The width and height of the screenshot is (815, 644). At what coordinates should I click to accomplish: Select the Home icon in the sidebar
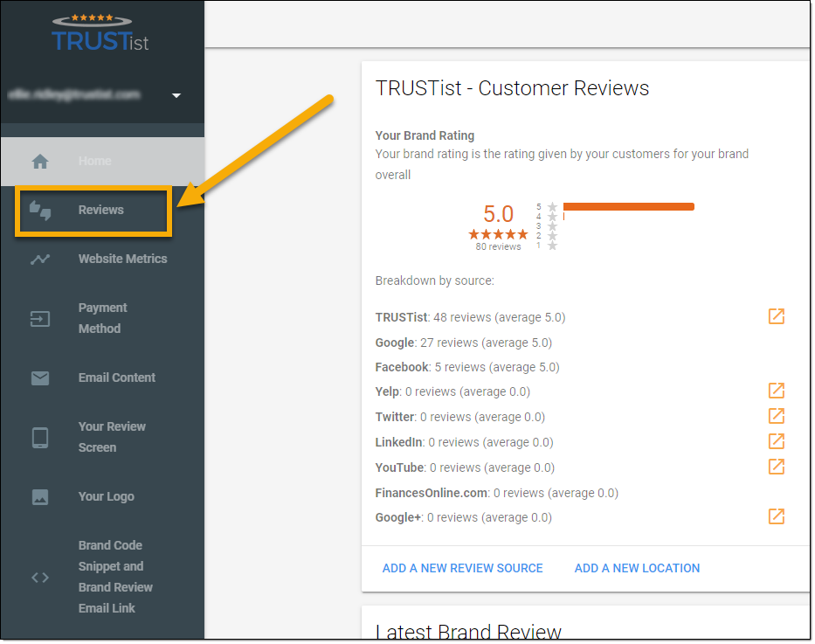coord(39,160)
